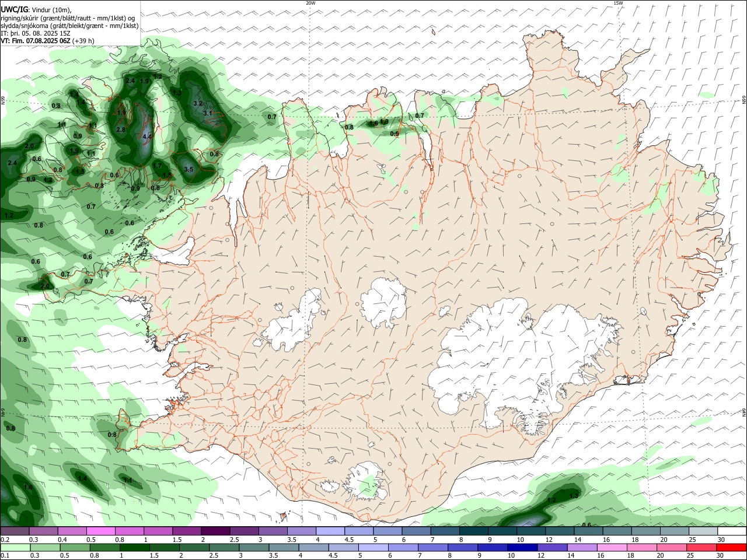
Task: Select the '3.5' precipitation value on the map
Action: click(189, 169)
